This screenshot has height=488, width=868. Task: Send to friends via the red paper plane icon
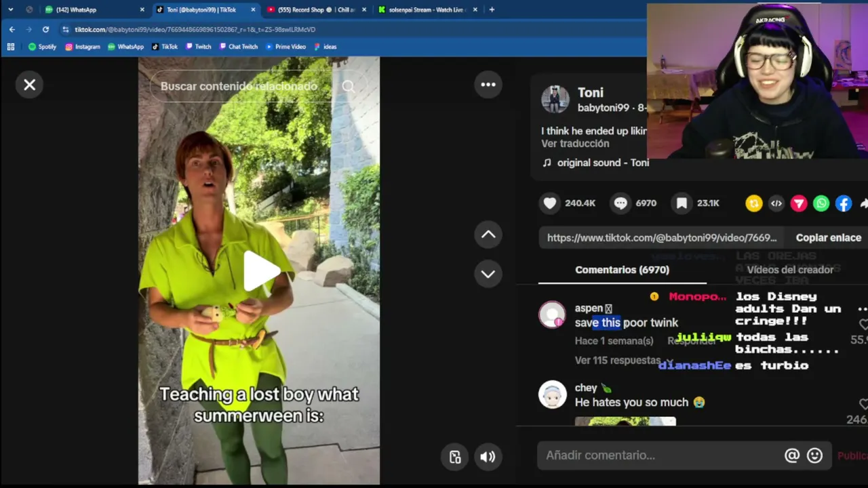point(799,203)
